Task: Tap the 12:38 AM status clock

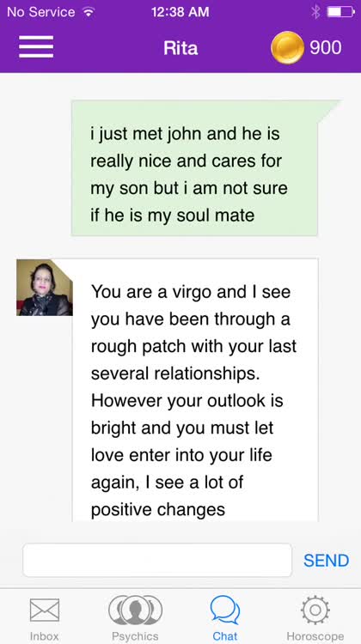Action: pos(180,12)
